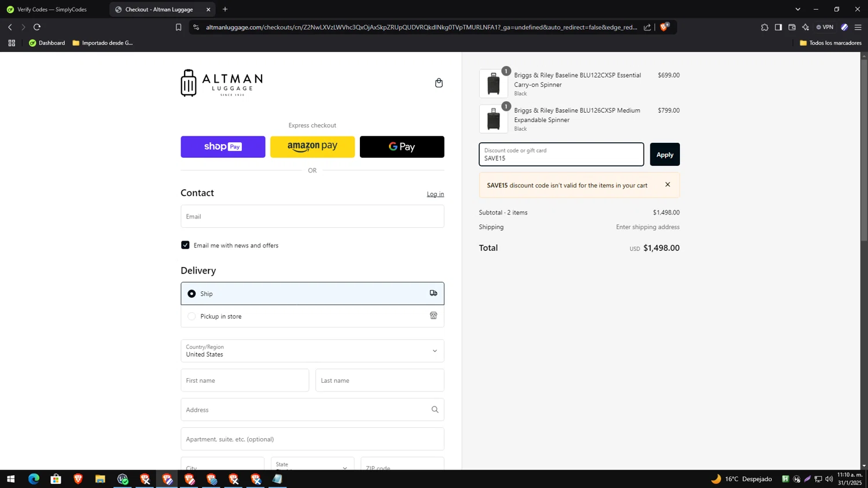868x488 pixels.
Task: Click the BLU126CXSP Medium Expandable Spinner thumbnail
Action: click(494, 119)
